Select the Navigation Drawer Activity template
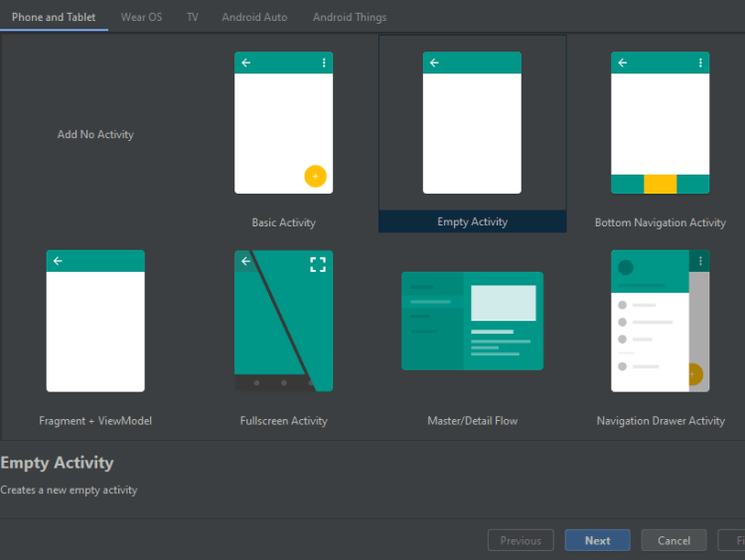 coord(660,321)
